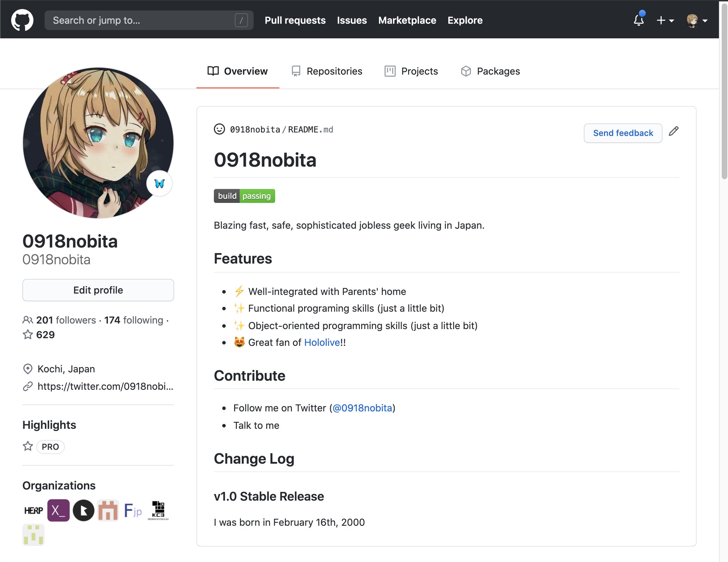The height and width of the screenshot is (562, 728).
Task: Open the twitter.com/0918nobi profile URL
Action: click(x=106, y=386)
